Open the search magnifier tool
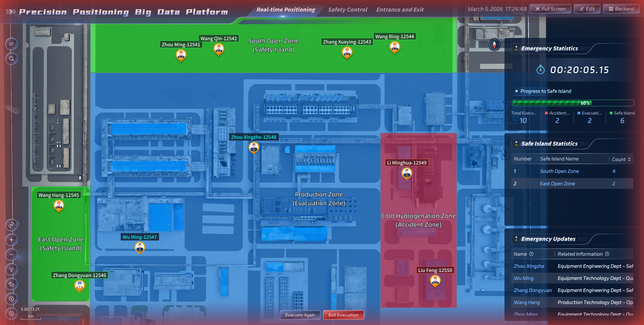The height and width of the screenshot is (325, 644). 11,59
